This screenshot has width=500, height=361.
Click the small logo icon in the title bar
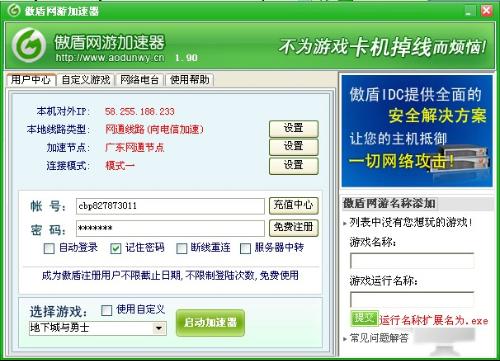[14, 11]
